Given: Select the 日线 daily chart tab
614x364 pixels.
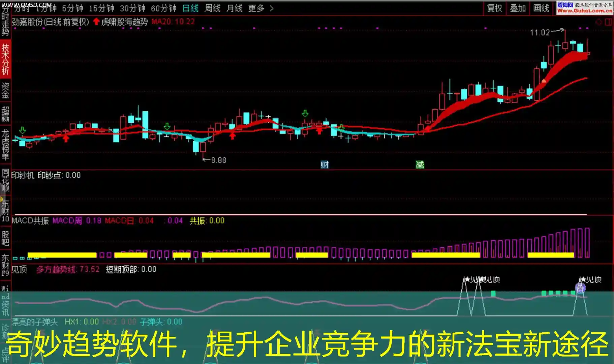Looking at the screenshot, I should (190, 8).
